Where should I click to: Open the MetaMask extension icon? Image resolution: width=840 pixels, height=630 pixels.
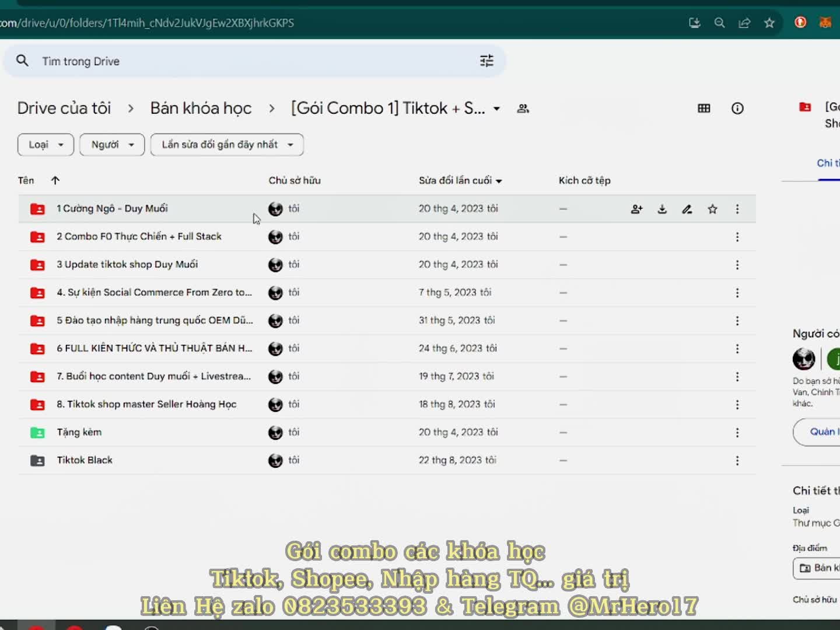[x=825, y=22]
